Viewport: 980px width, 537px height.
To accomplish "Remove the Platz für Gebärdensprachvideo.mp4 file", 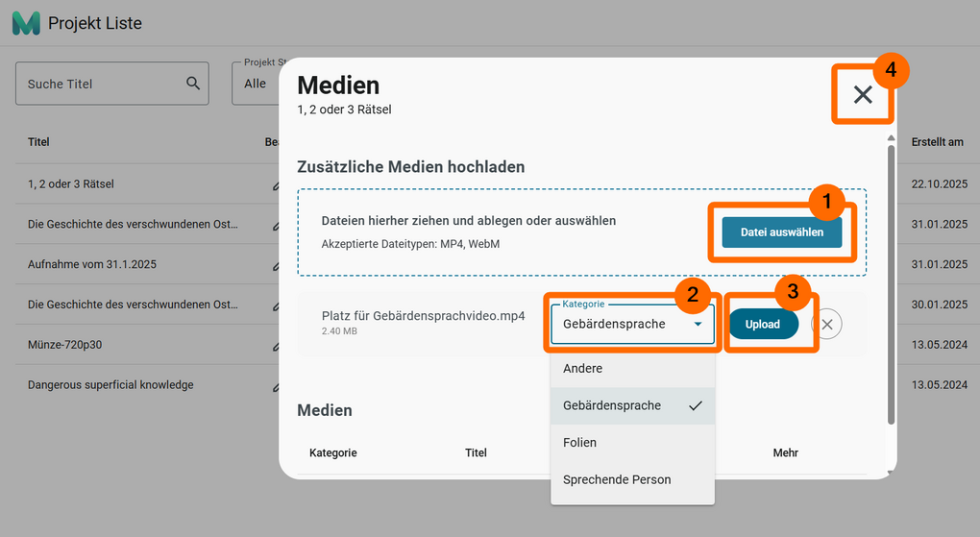I will pyautogui.click(x=826, y=325).
